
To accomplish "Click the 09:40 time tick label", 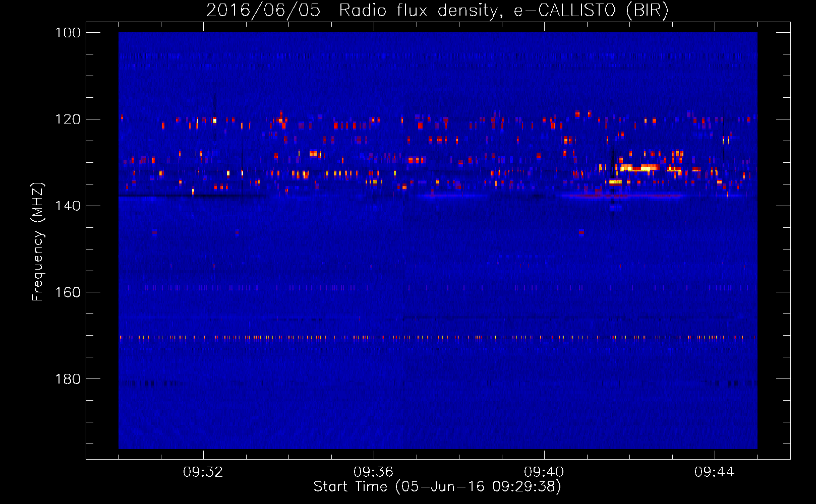I will pyautogui.click(x=544, y=472).
